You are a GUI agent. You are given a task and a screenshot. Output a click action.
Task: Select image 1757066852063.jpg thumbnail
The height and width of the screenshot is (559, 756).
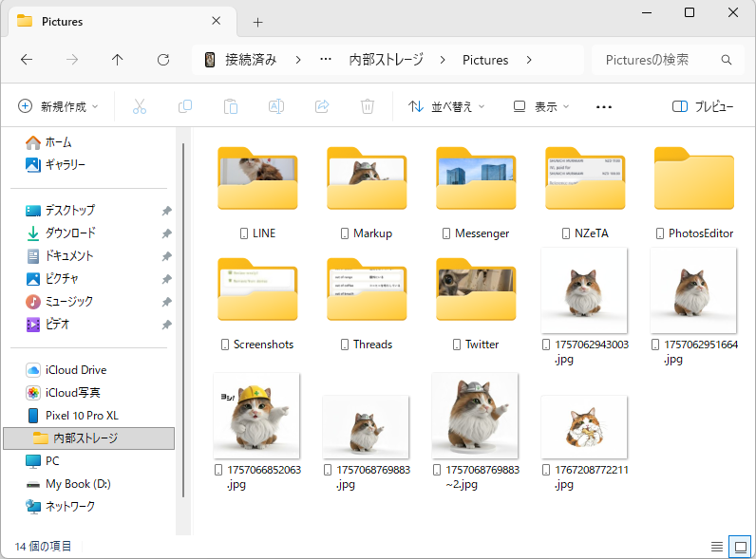coord(256,416)
